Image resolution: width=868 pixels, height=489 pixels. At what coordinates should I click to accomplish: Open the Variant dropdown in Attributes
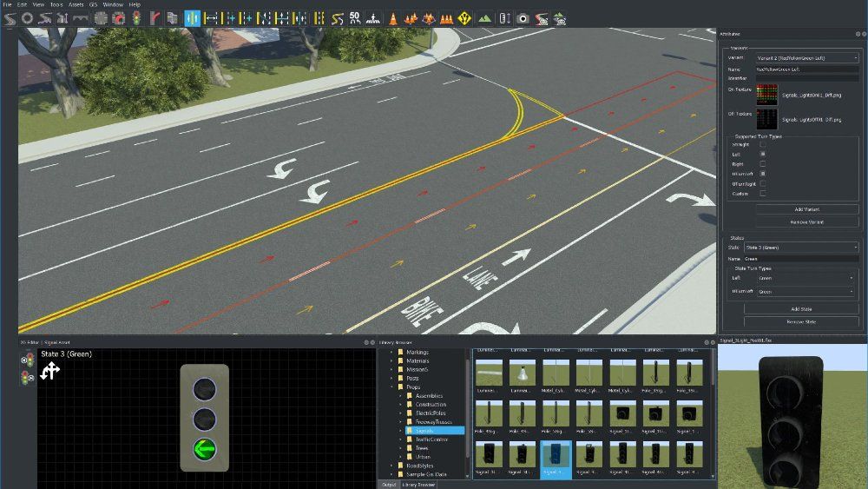pyautogui.click(x=807, y=57)
